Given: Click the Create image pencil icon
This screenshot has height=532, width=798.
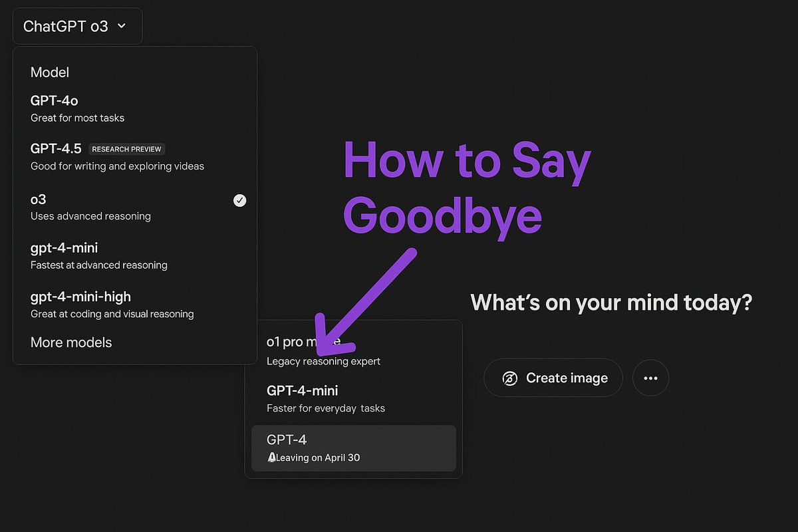Looking at the screenshot, I should click(x=509, y=378).
